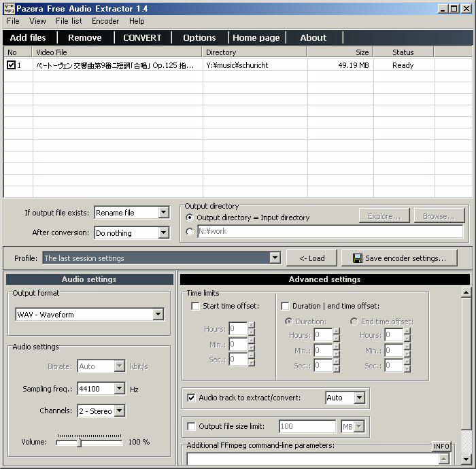476x469 pixels.
Task: Click the INFO button for FFmpeg parameters
Action: pos(441,447)
